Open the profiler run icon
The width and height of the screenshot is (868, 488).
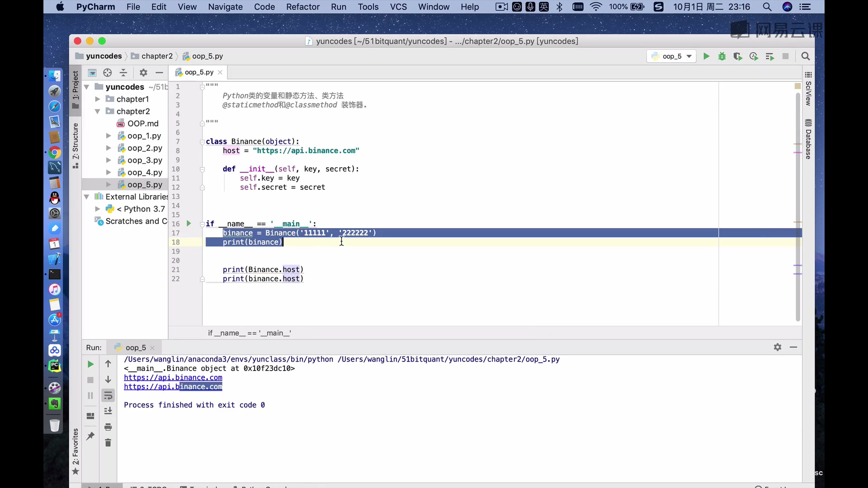pyautogui.click(x=754, y=56)
